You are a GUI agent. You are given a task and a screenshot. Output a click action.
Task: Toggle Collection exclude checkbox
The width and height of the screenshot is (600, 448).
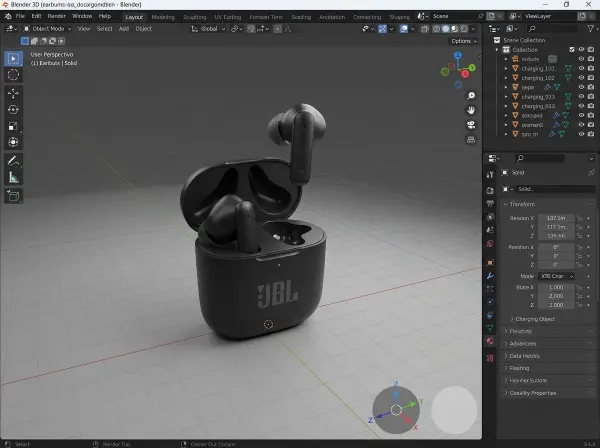[x=572, y=49]
